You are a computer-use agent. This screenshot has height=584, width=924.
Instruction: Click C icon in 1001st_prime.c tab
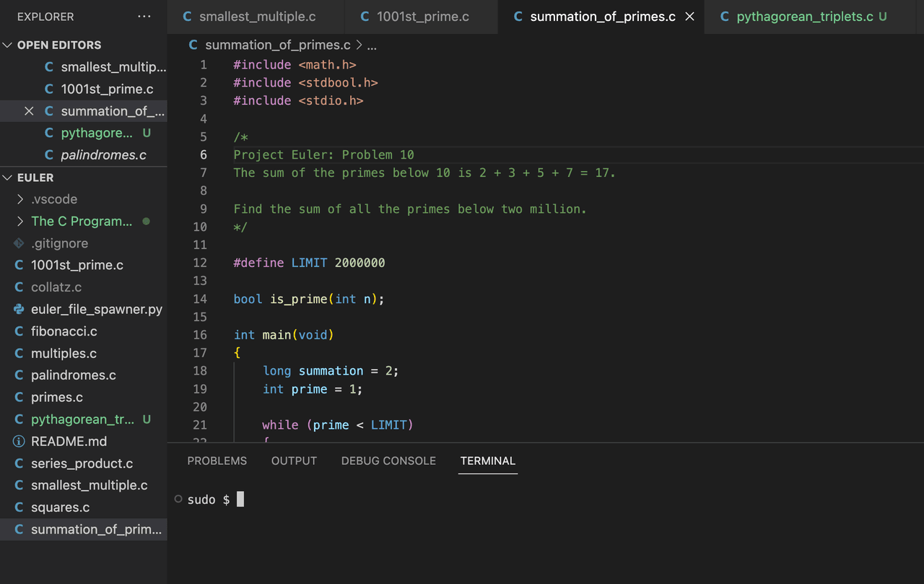pos(365,17)
